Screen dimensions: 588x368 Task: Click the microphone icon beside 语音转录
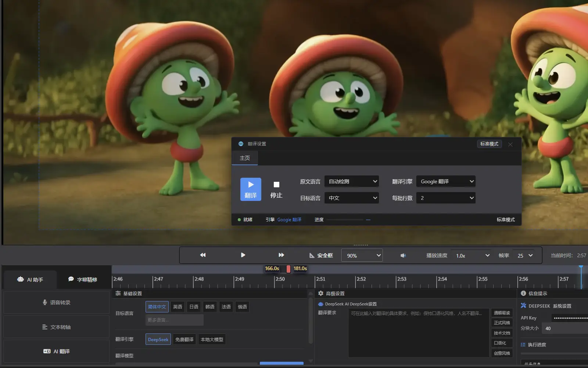[x=45, y=302]
